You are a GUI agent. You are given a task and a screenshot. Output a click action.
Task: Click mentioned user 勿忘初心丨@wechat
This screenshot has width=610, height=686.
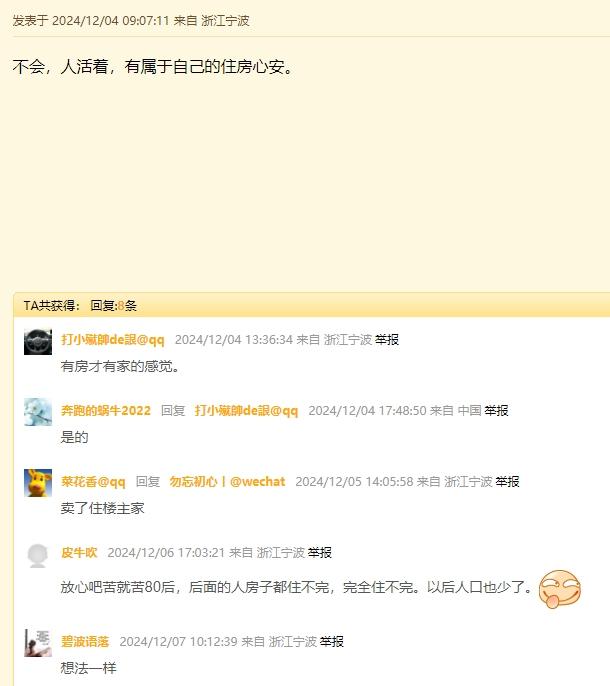[227, 482]
